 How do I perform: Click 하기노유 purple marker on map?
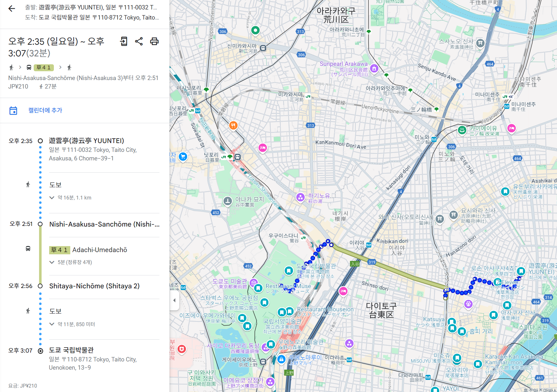click(x=301, y=197)
